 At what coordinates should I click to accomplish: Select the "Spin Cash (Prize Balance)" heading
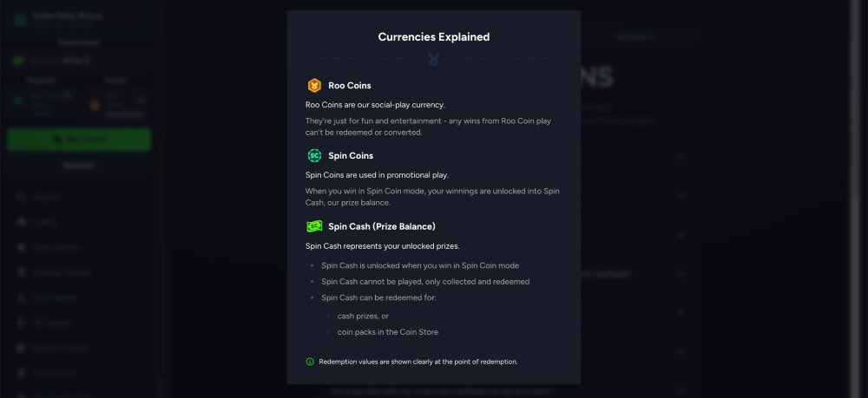pos(382,226)
